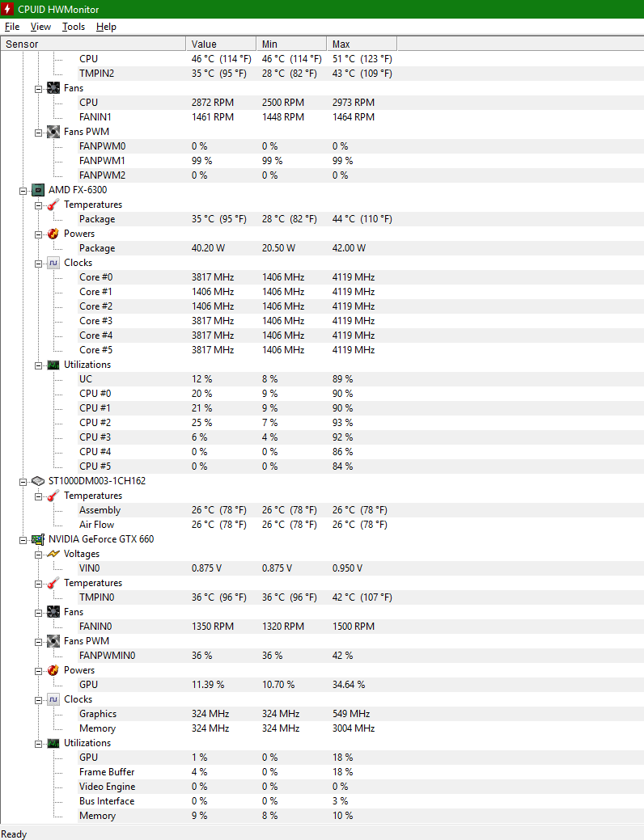Click the Max column header
Image resolution: width=644 pixels, height=840 pixels.
(362, 44)
